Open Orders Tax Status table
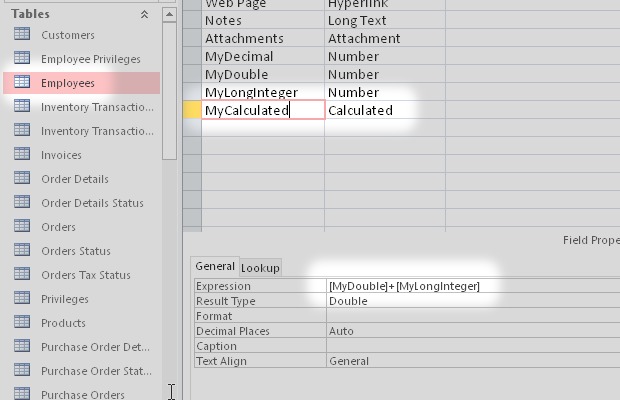 [85, 275]
